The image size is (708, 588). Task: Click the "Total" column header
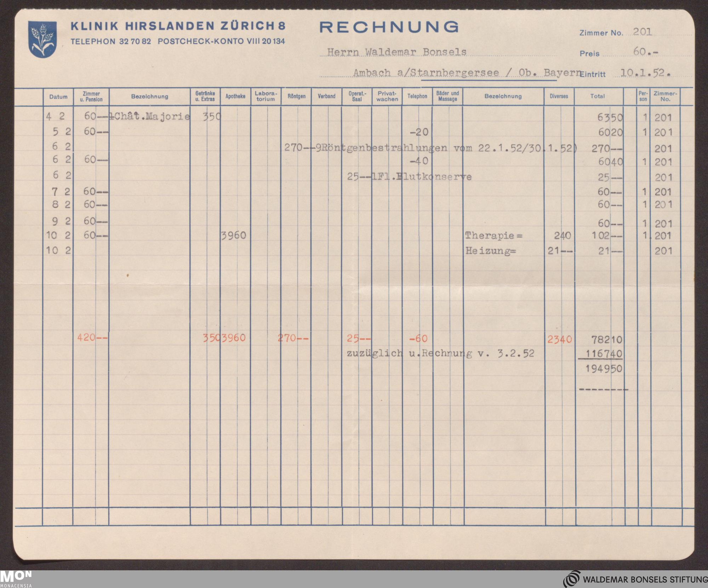click(x=598, y=96)
